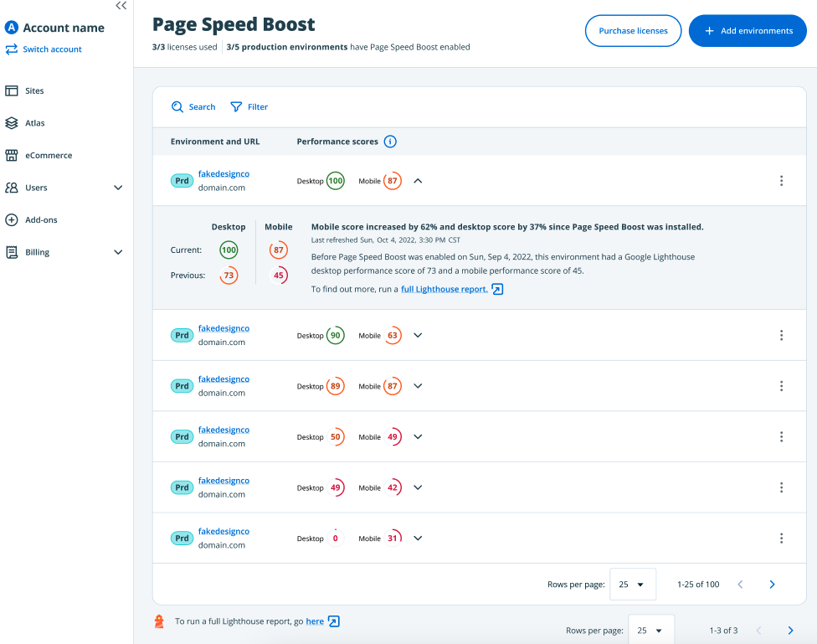Click the account avatar next to Account name
The image size is (817, 644).
tap(12, 27)
